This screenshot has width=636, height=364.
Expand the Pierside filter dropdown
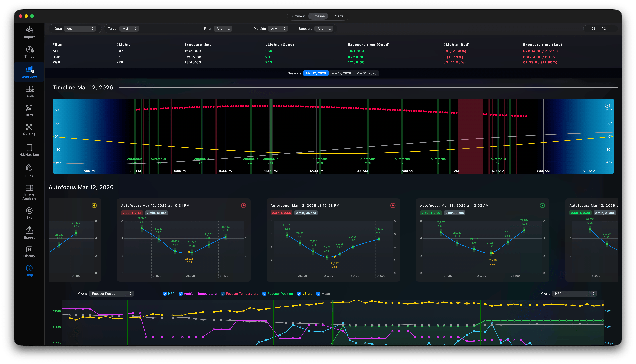[x=278, y=29]
